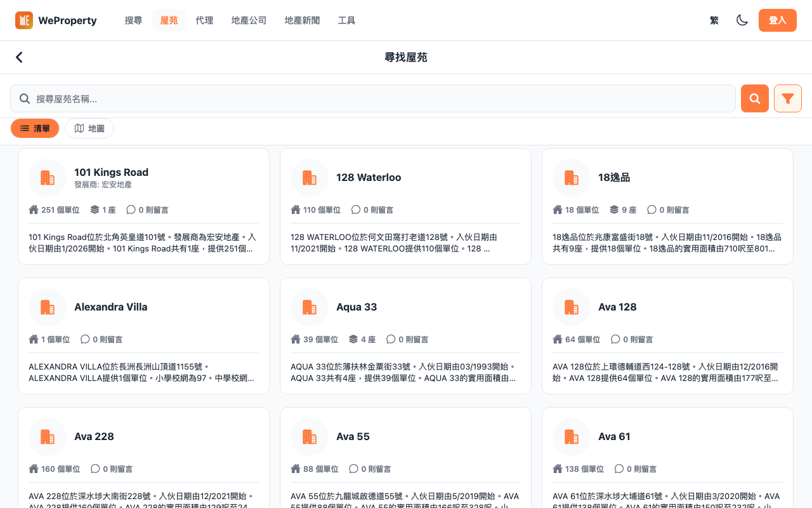Go back using the left arrow
Image resolution: width=812 pixels, height=508 pixels.
(x=19, y=57)
